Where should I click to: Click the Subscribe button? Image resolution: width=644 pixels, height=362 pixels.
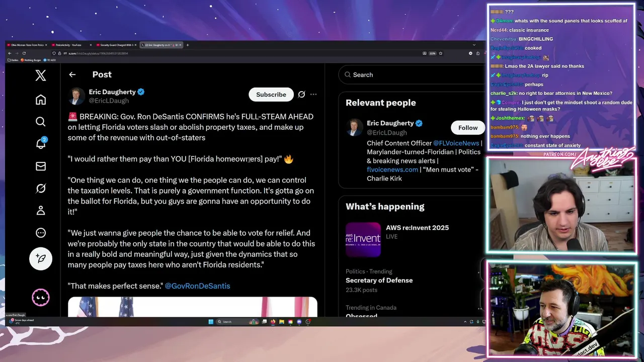[271, 95]
